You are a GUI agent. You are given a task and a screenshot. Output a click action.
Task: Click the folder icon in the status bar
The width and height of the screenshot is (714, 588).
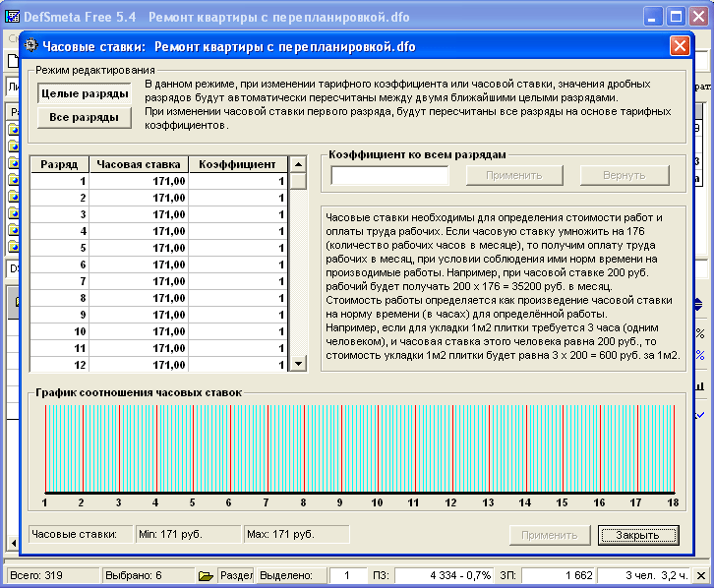(206, 575)
